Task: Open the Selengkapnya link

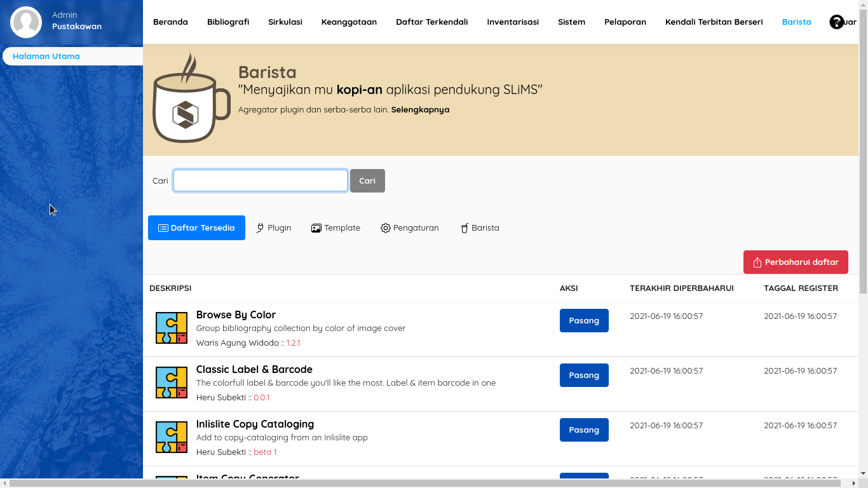Action: [x=420, y=109]
